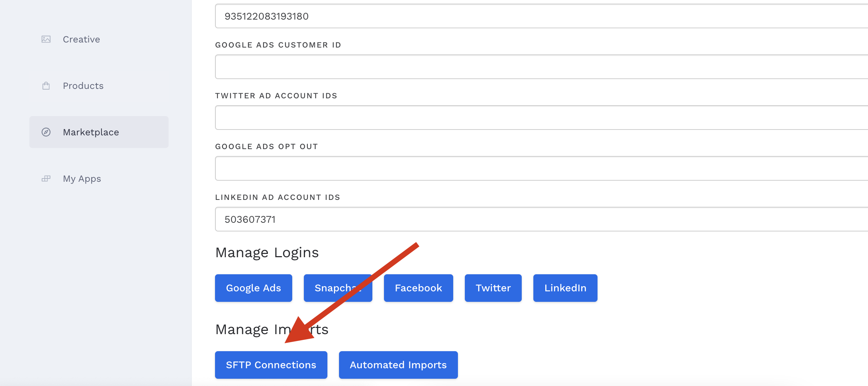The image size is (868, 386).
Task: Open SFTP Connections
Action: coord(271,365)
